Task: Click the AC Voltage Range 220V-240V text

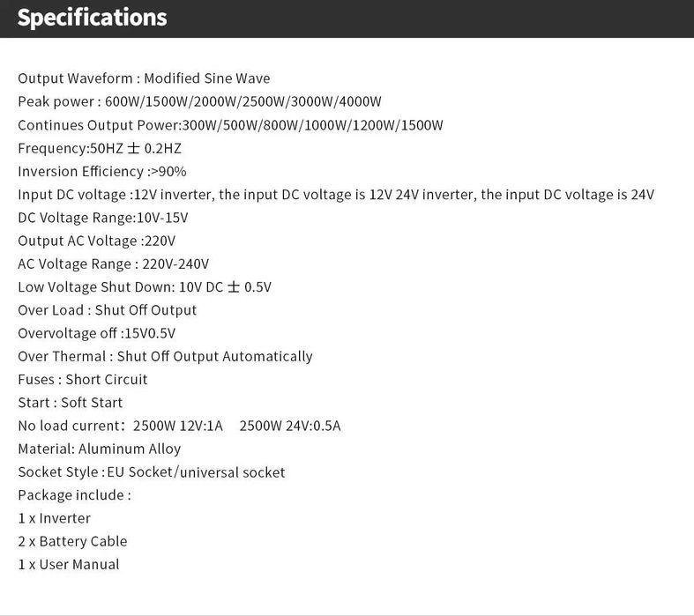Action: point(114,263)
